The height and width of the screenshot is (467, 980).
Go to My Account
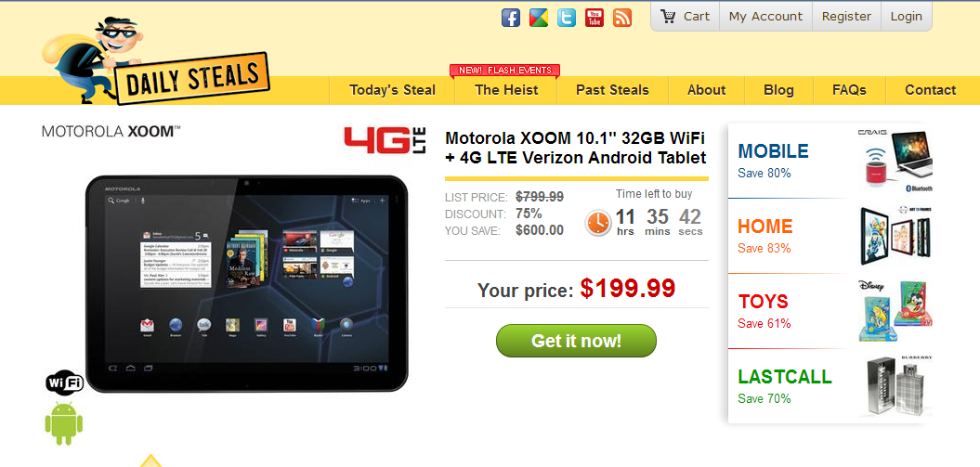point(765,16)
